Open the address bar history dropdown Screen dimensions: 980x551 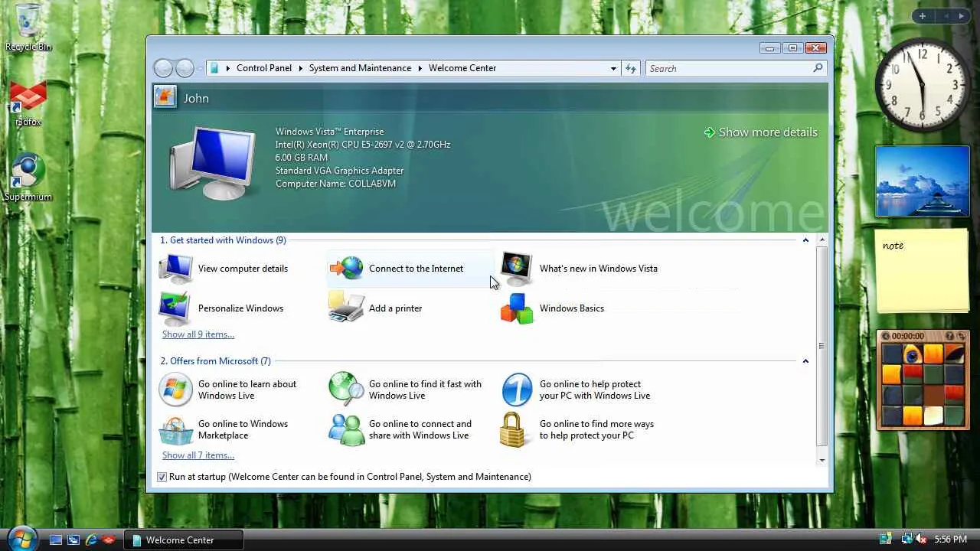[x=613, y=68]
